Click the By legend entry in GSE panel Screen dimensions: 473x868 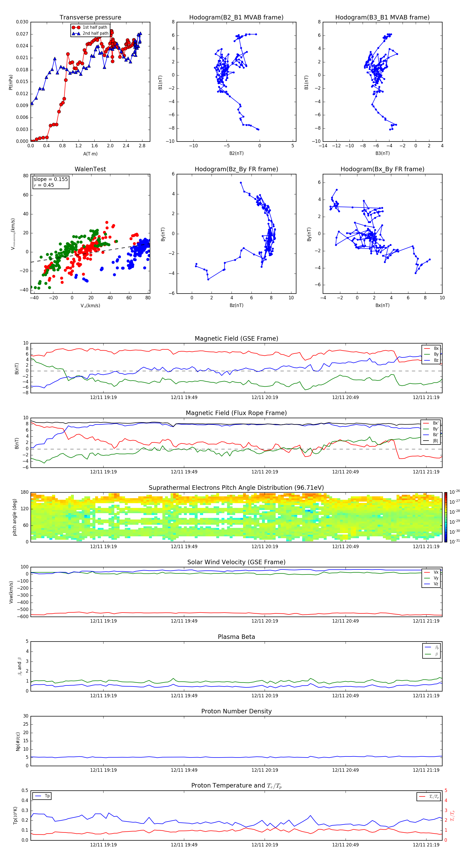point(431,354)
